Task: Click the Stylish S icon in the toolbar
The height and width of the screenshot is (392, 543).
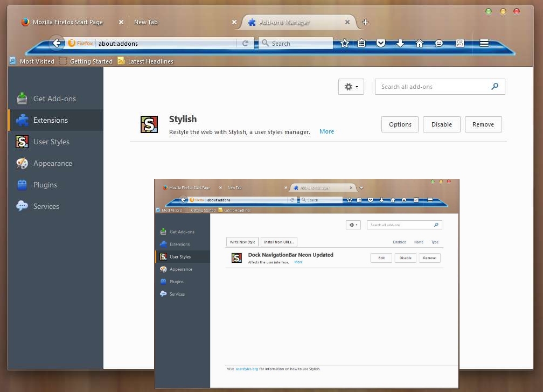Action: point(460,43)
